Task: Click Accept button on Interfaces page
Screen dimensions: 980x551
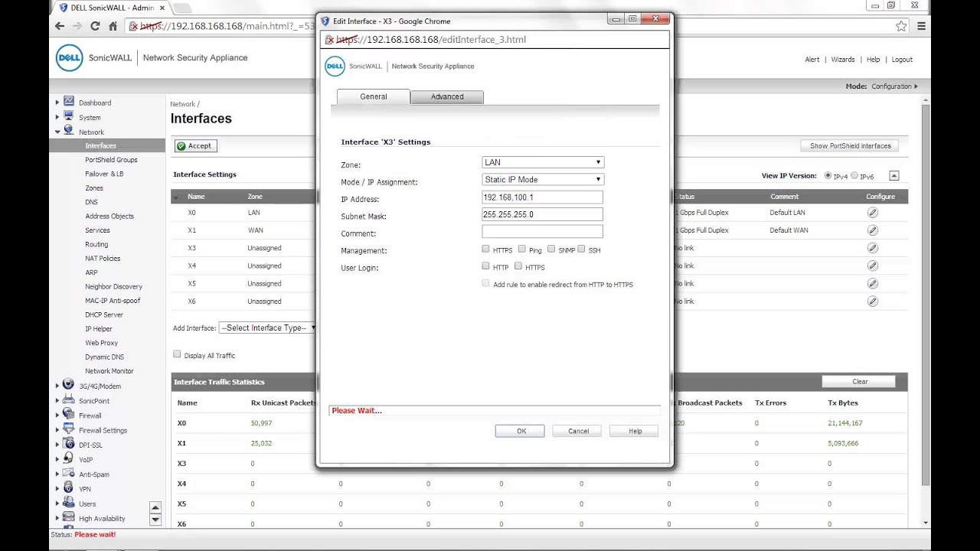Action: (195, 145)
